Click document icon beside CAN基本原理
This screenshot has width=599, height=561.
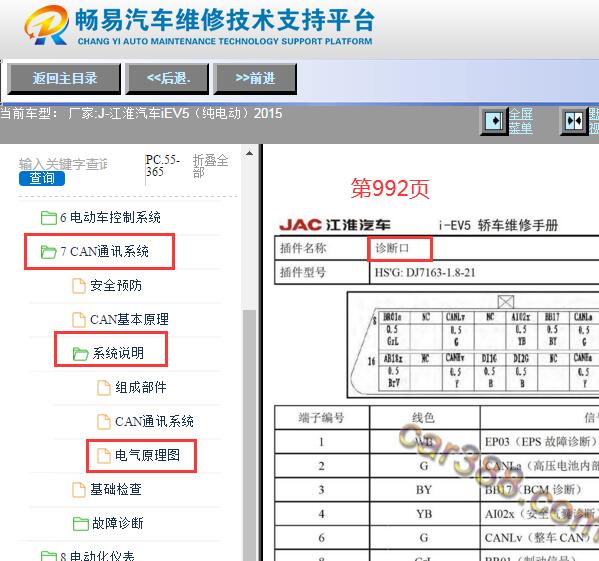[x=79, y=319]
